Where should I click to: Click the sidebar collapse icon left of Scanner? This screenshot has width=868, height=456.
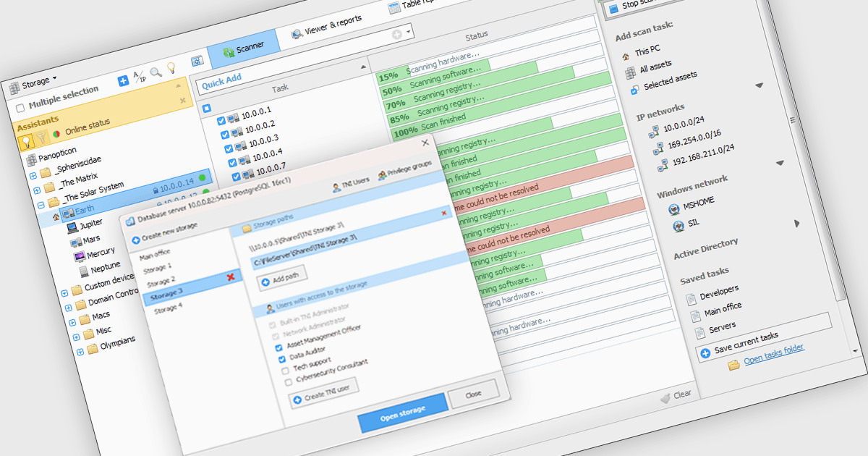196,61
